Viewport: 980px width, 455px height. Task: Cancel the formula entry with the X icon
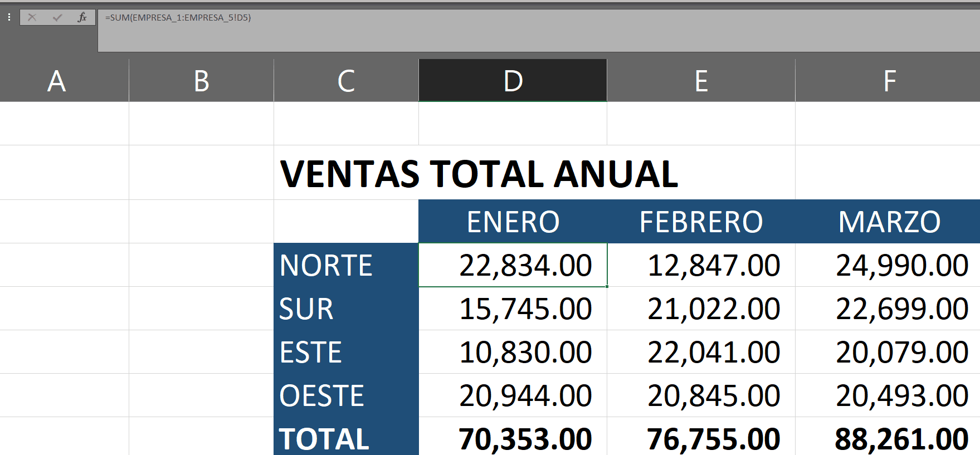pyautogui.click(x=32, y=17)
